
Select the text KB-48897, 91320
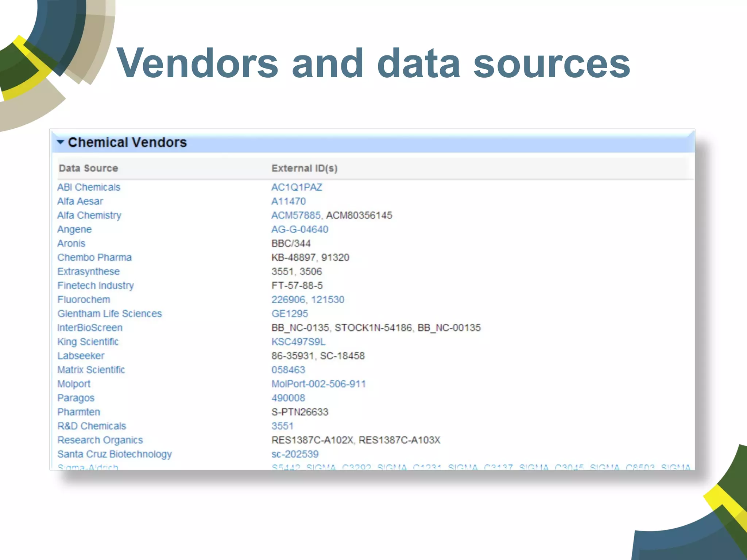click(310, 257)
